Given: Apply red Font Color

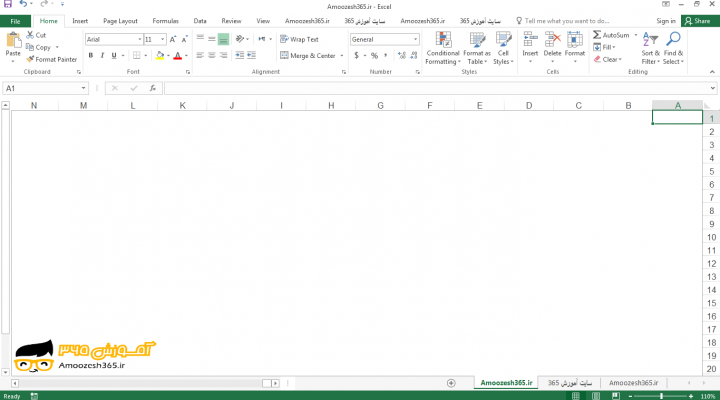Looking at the screenshot, I should point(178,56).
